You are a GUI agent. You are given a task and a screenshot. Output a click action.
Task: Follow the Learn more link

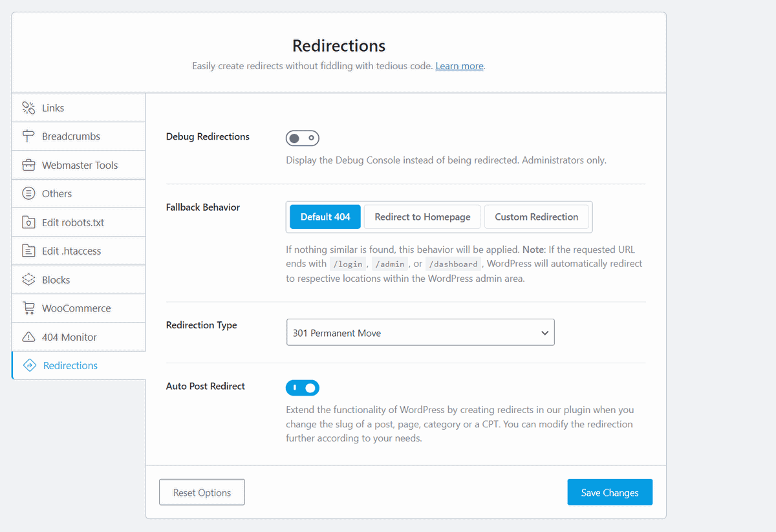[459, 66]
